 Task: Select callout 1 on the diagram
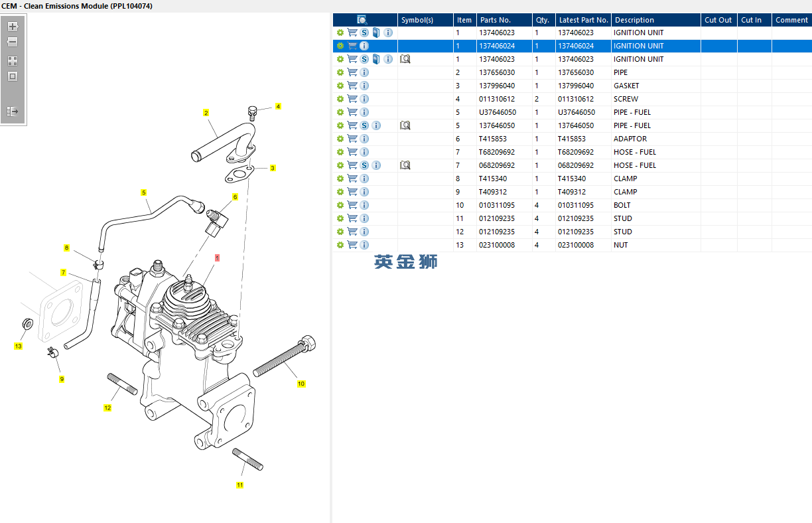pos(217,258)
